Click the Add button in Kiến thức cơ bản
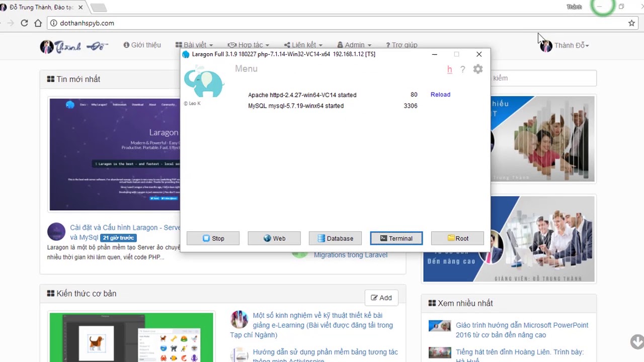 381,298
